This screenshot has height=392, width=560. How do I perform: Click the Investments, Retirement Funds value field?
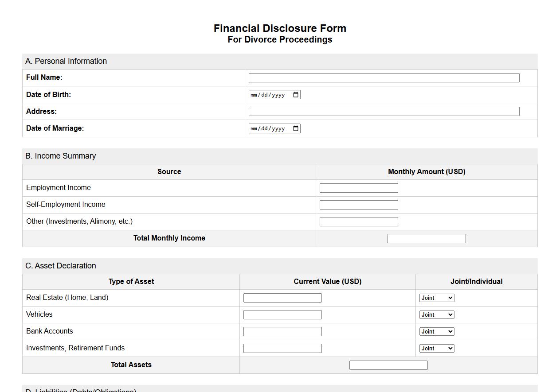(x=282, y=348)
